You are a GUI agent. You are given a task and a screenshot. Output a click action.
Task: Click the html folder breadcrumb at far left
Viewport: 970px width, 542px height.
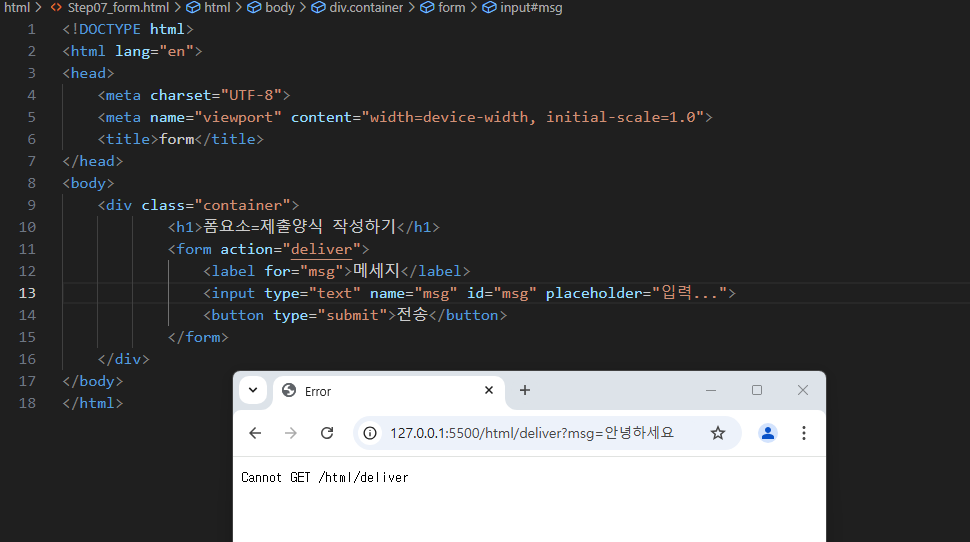[x=17, y=7]
